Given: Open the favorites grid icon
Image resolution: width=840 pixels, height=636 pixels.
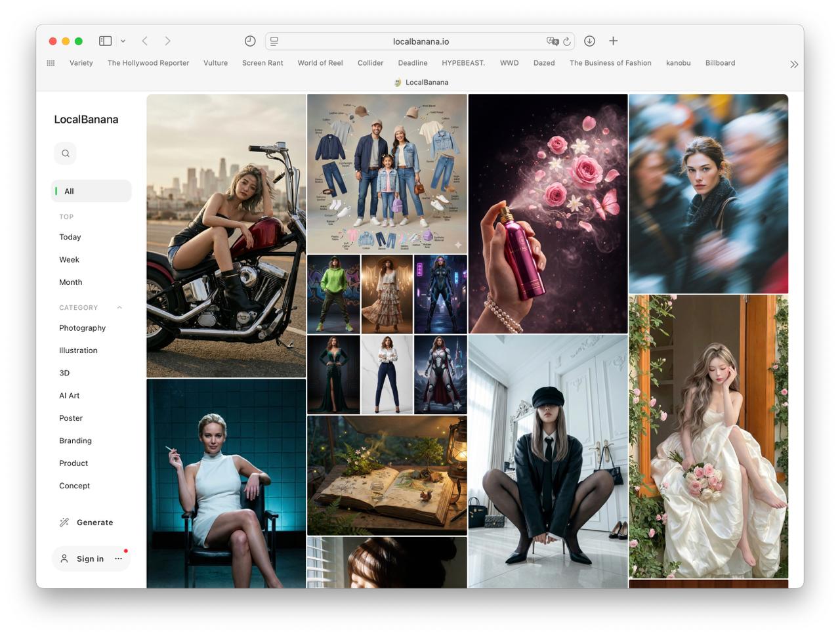Looking at the screenshot, I should 51,63.
